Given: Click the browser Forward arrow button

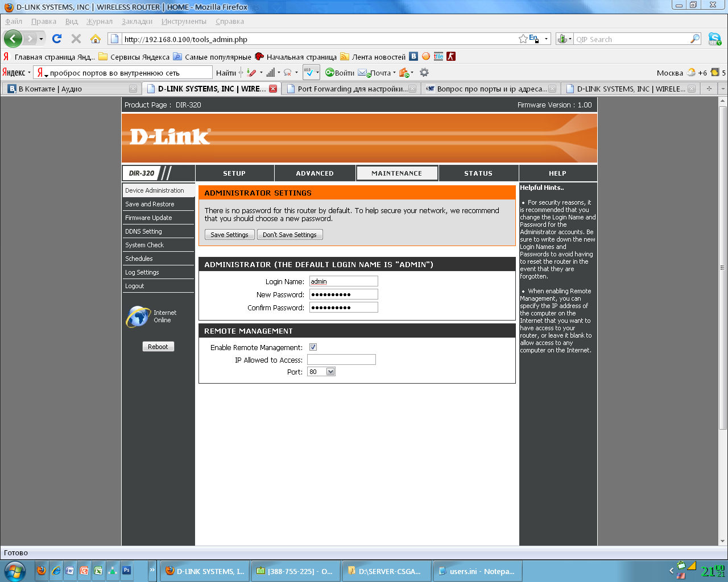Looking at the screenshot, I should pos(30,39).
